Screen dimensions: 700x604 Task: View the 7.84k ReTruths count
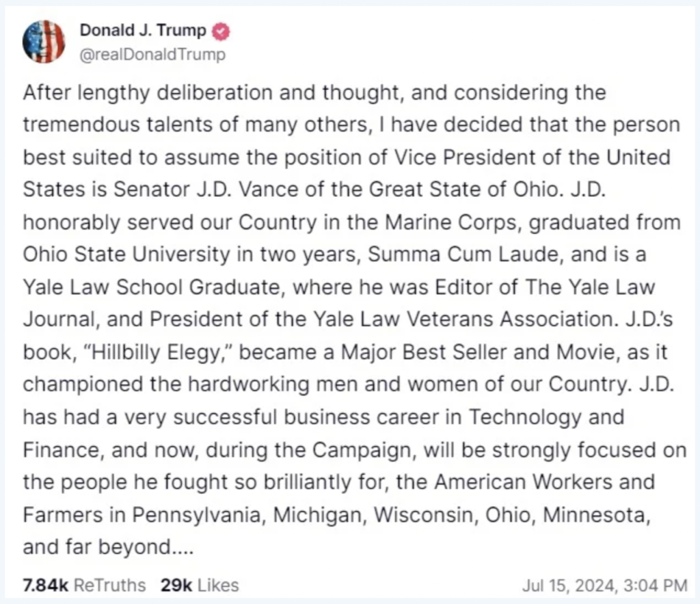(x=46, y=585)
